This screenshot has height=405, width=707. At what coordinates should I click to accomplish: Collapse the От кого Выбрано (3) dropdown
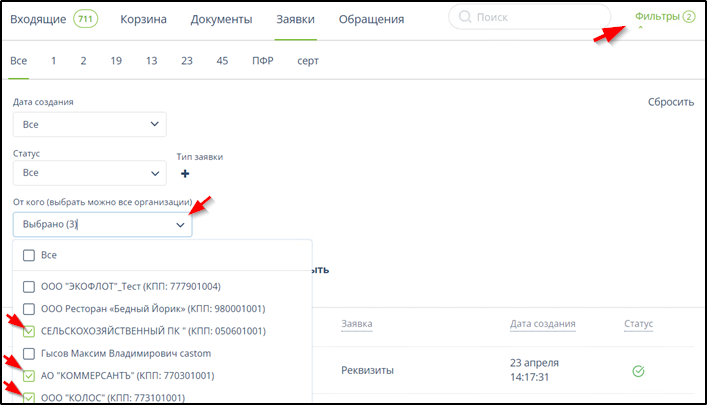102,225
